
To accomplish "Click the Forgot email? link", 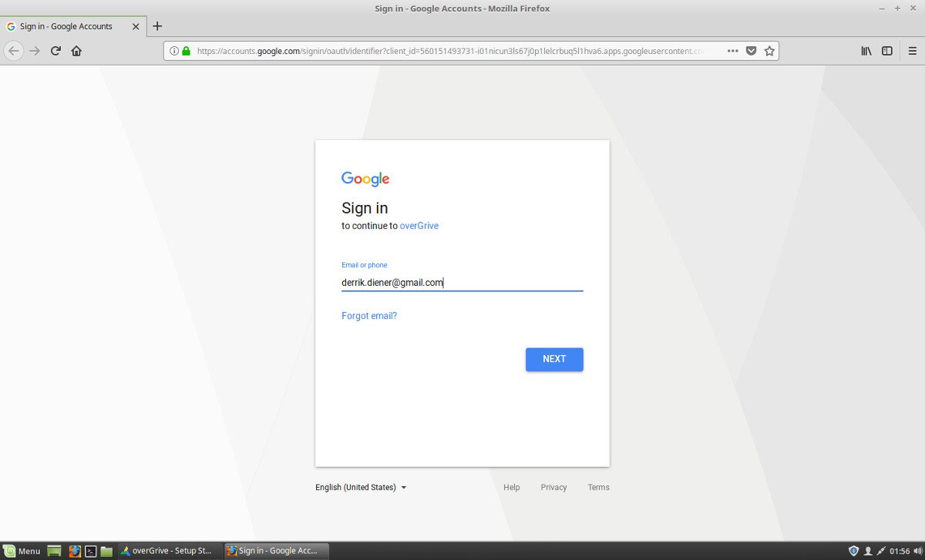I will (x=369, y=316).
